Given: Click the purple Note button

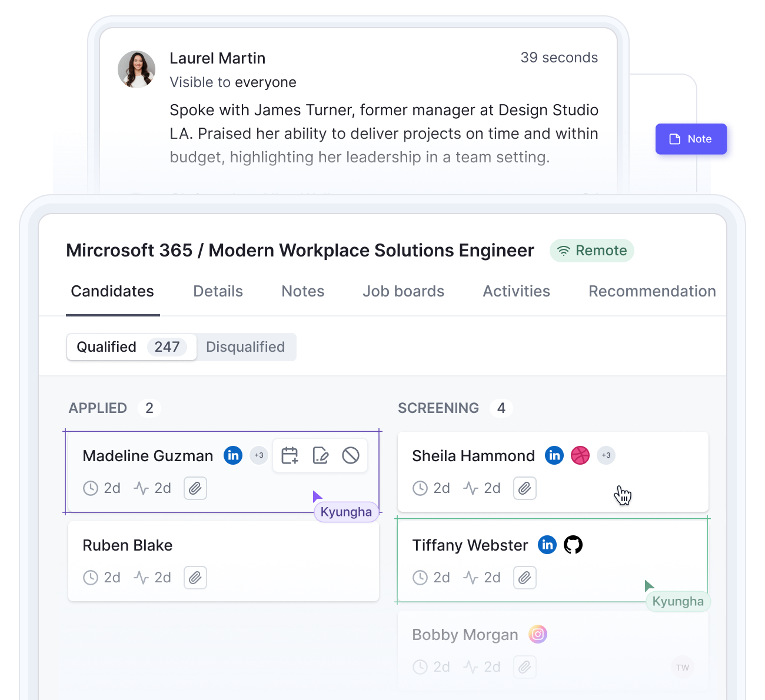Looking at the screenshot, I should click(x=691, y=139).
